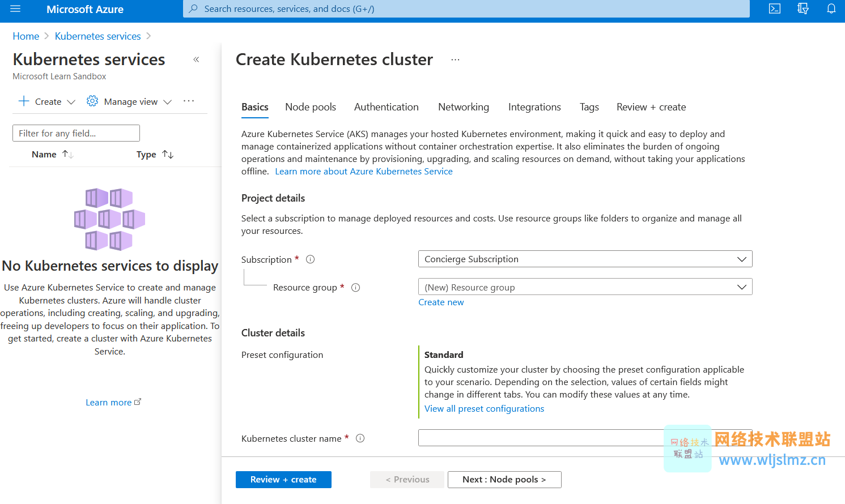Image resolution: width=845 pixels, height=504 pixels.
Task: Click the Kubernetes containers illustration
Action: (x=110, y=219)
